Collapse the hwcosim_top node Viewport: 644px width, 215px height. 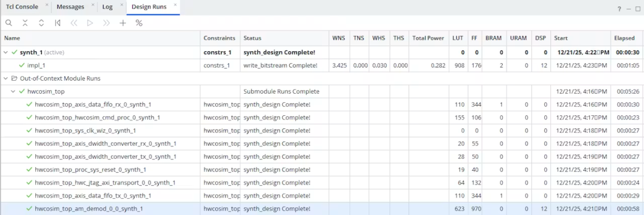13,91
